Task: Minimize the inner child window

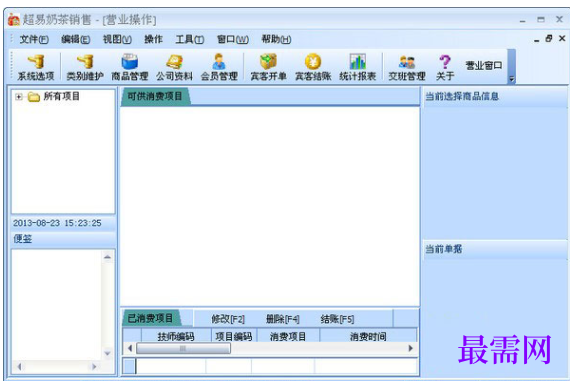Action: pyautogui.click(x=537, y=40)
